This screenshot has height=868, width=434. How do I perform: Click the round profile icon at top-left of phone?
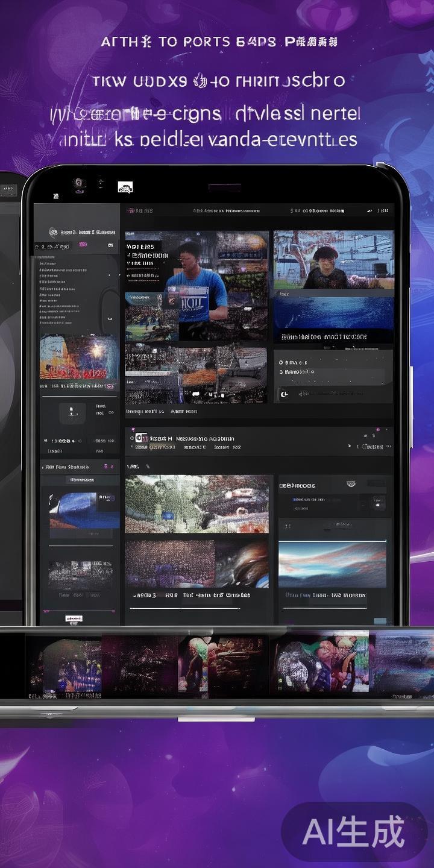pos(78,183)
